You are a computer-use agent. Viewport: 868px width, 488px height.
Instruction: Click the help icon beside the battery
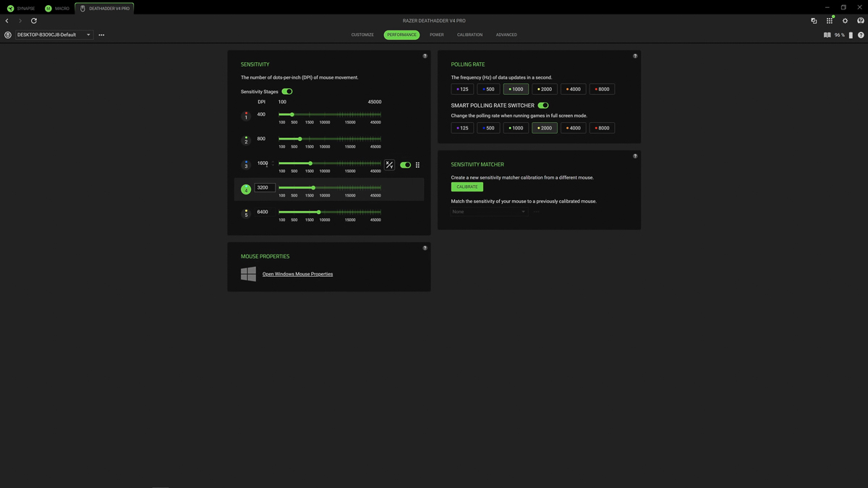coord(861,35)
